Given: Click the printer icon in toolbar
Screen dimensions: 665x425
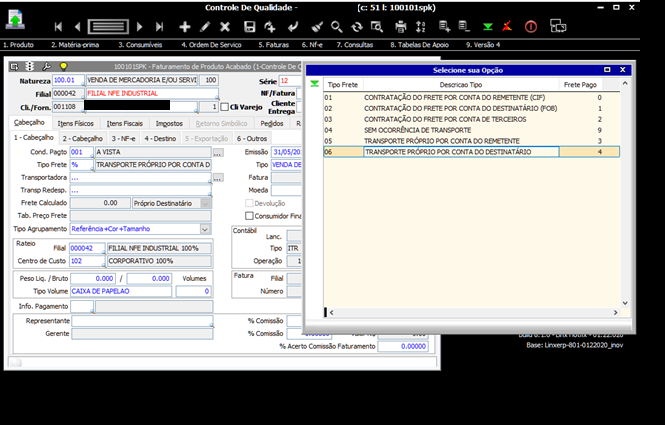Looking at the screenshot, I should point(402,26).
